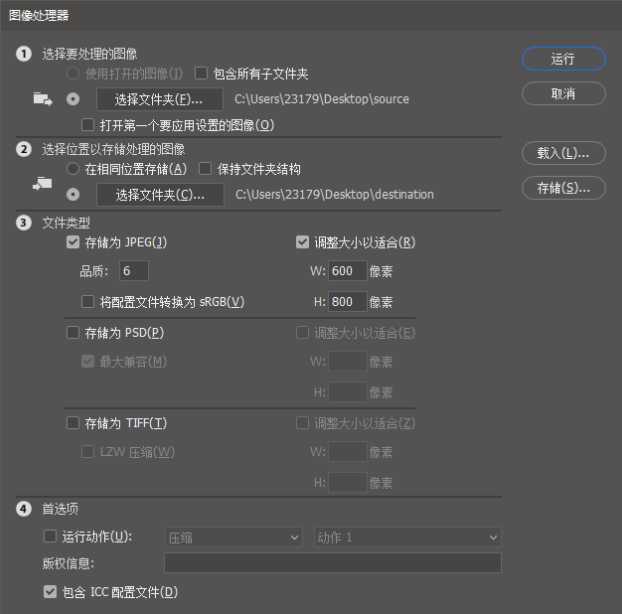This screenshot has width=622, height=614.
Task: Click the 选择位置以存储处理的图像 heading
Action: click(113, 149)
